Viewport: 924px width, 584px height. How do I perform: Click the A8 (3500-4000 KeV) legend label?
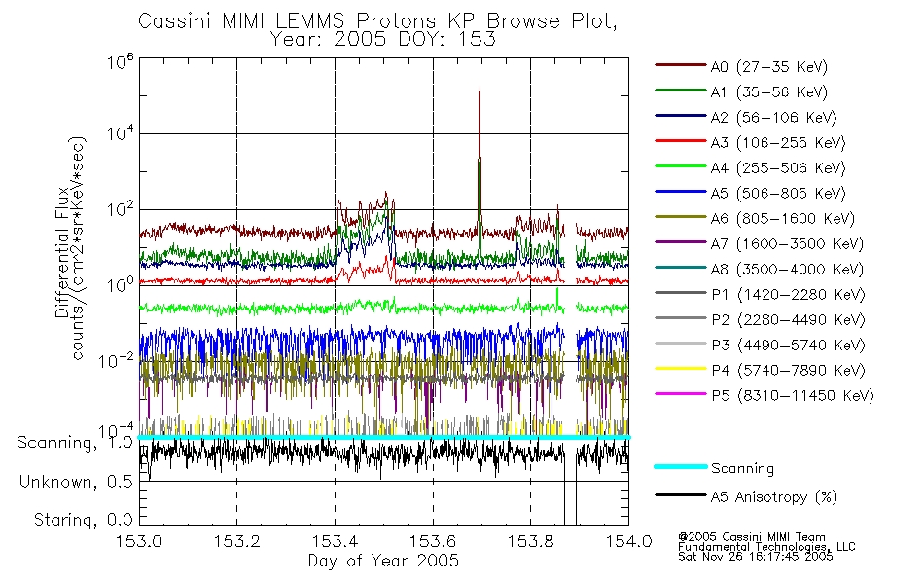point(787,270)
